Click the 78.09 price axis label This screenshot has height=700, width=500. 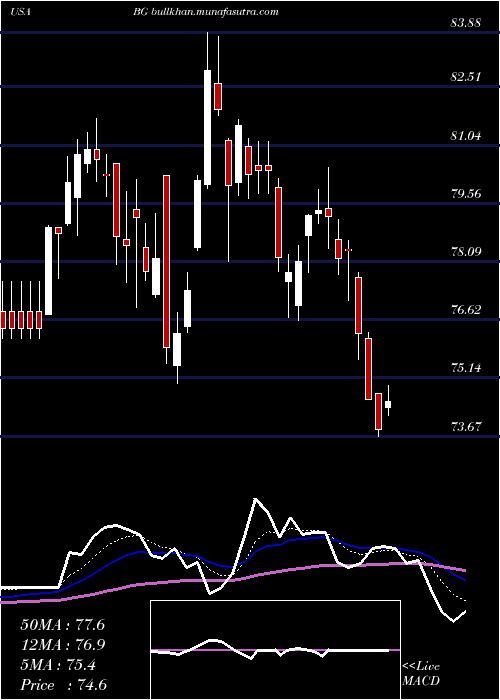[x=466, y=252]
